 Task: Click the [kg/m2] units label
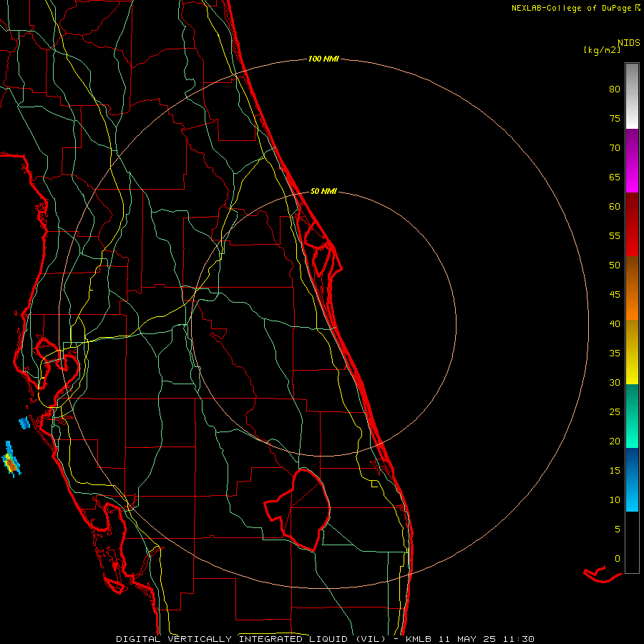click(x=602, y=50)
